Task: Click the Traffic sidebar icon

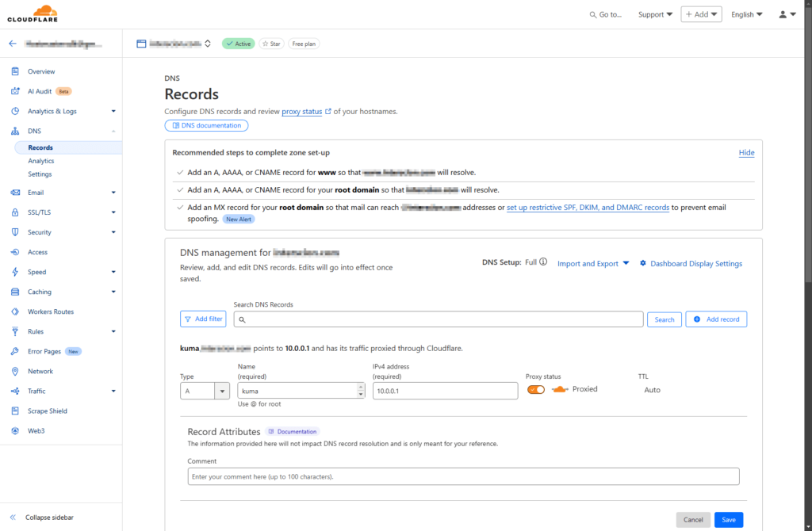Action: point(15,392)
